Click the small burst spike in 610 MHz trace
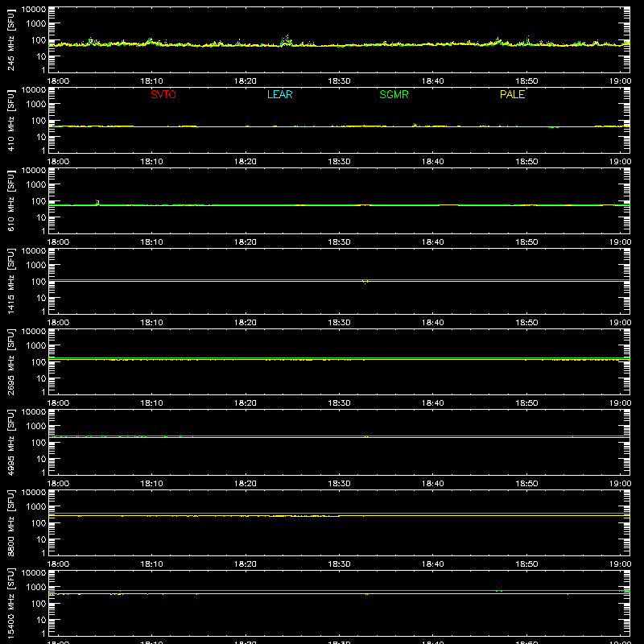The height and width of the screenshot is (644, 644). pos(97,202)
